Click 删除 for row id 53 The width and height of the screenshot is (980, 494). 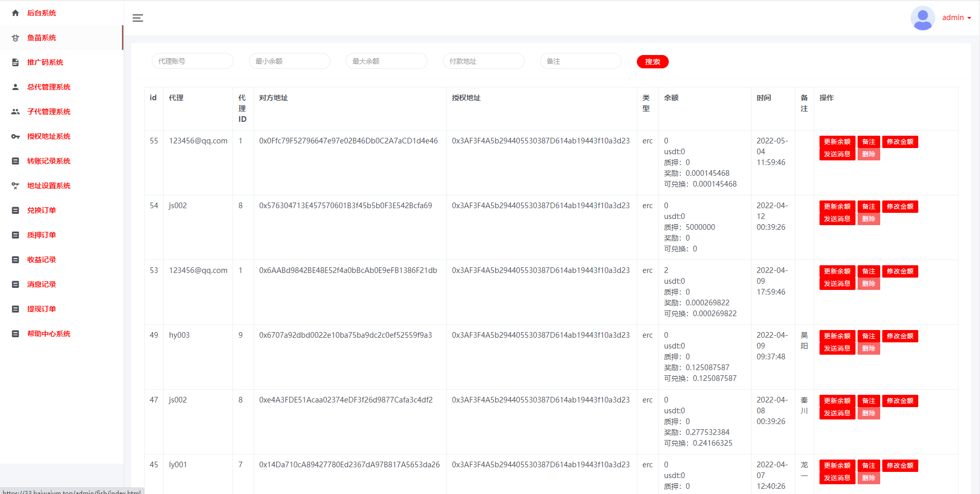[x=868, y=284]
